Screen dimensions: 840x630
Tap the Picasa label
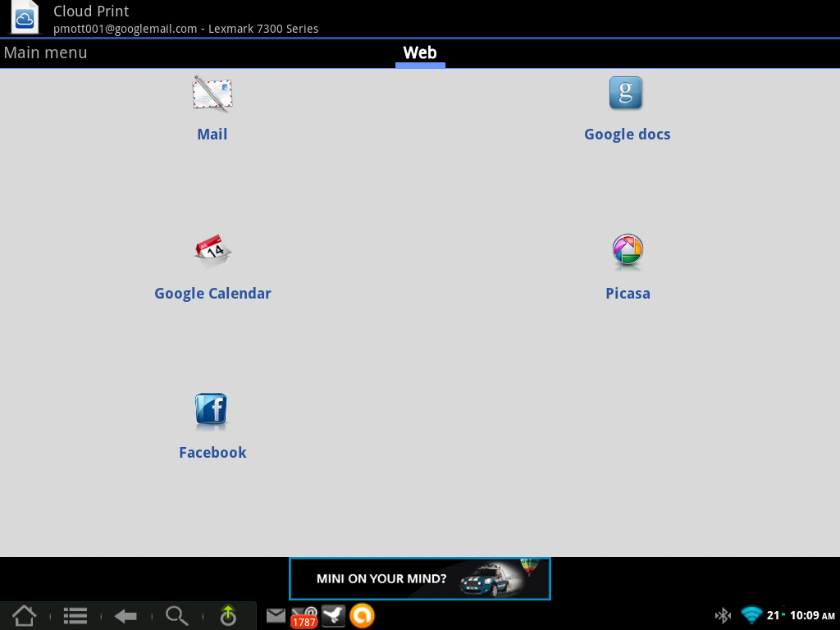[628, 294]
